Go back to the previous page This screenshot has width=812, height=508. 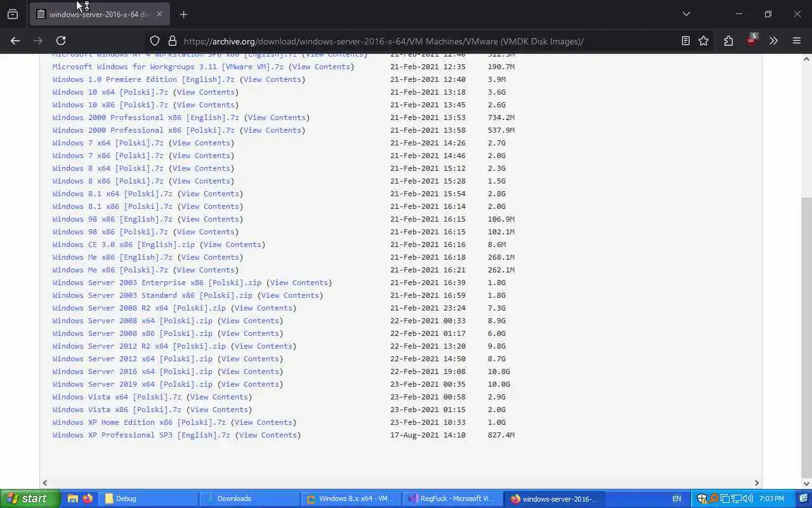tap(15, 41)
